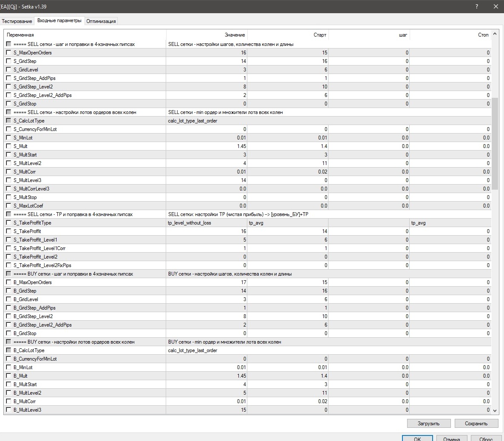Click the Загрузить button
Screen dimensions: 504x441
tap(428, 423)
